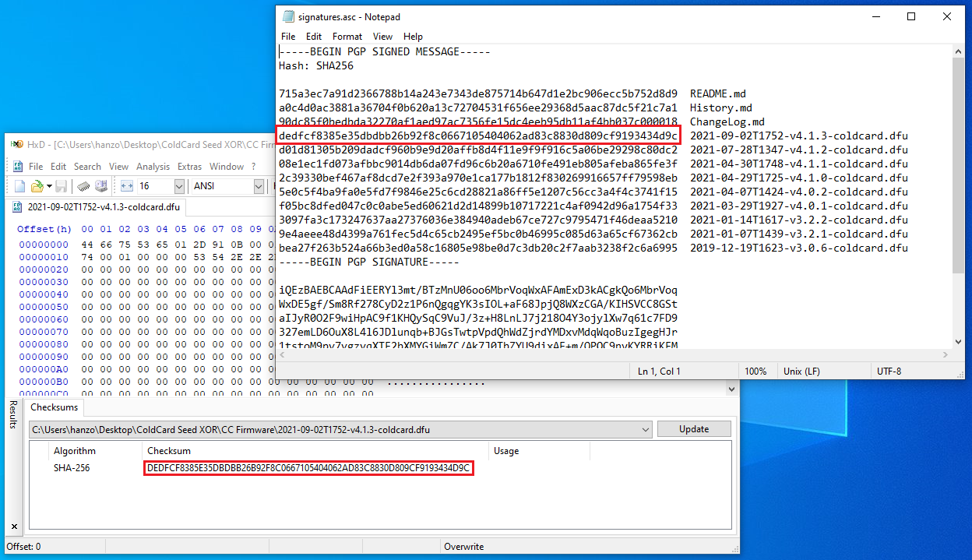
Task: Open the Analysis menu in HxD
Action: 153,166
